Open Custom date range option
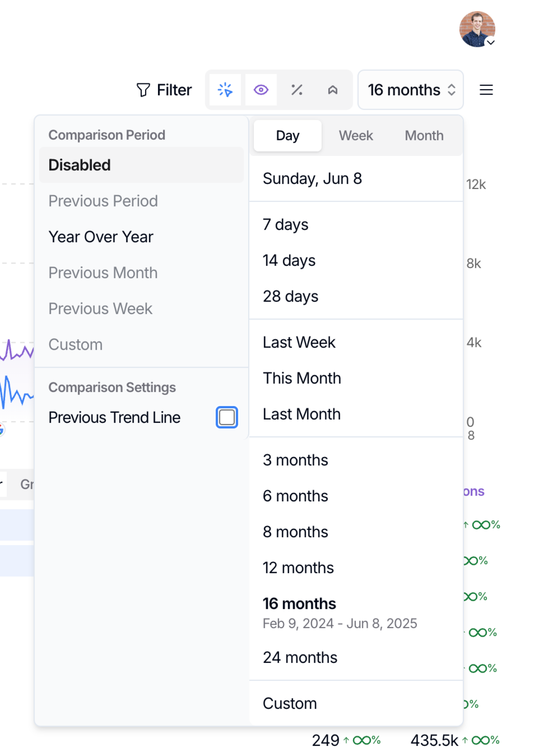539x756 pixels. [x=290, y=704]
